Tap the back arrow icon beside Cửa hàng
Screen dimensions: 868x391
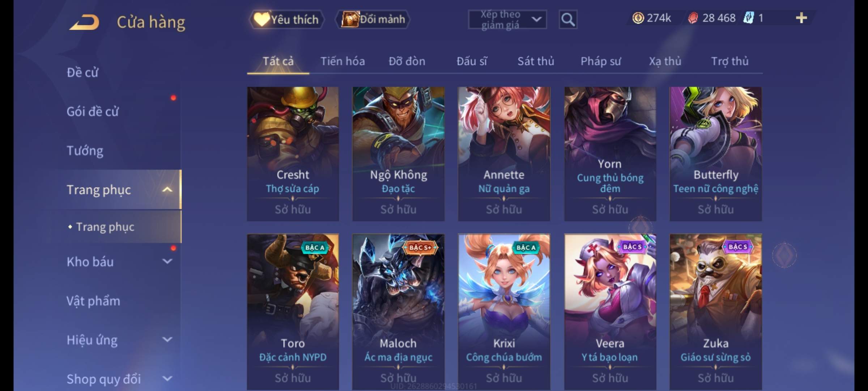point(85,22)
